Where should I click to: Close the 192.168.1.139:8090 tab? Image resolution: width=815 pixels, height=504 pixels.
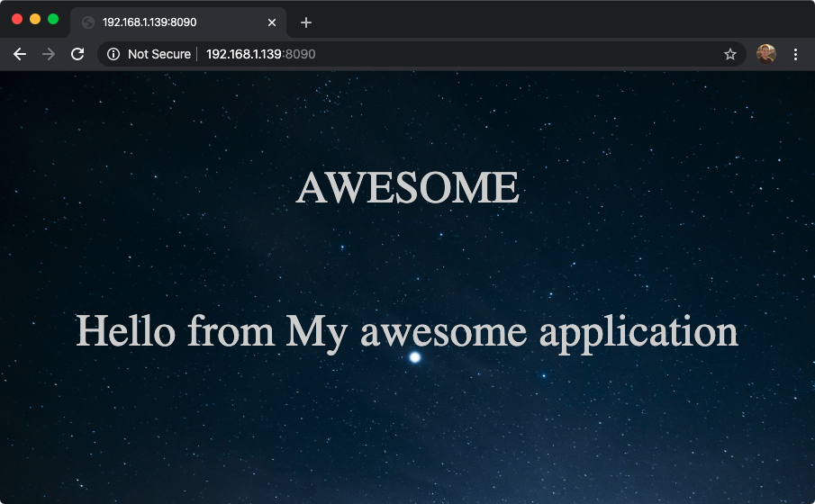pyautogui.click(x=272, y=22)
